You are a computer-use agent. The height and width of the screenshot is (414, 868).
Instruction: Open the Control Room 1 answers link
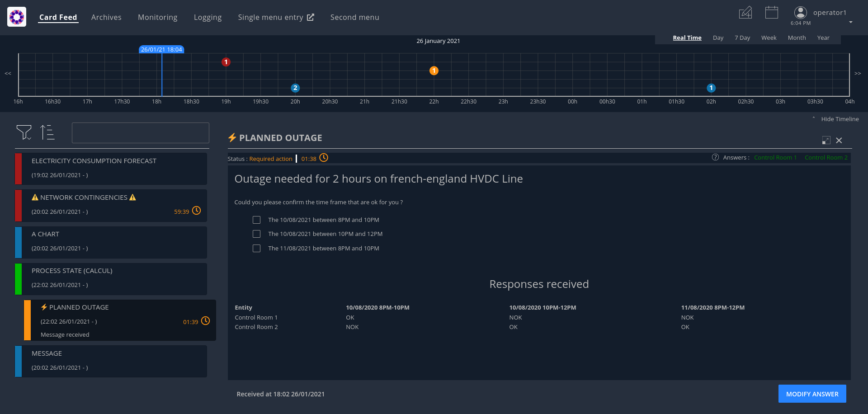[x=775, y=157]
